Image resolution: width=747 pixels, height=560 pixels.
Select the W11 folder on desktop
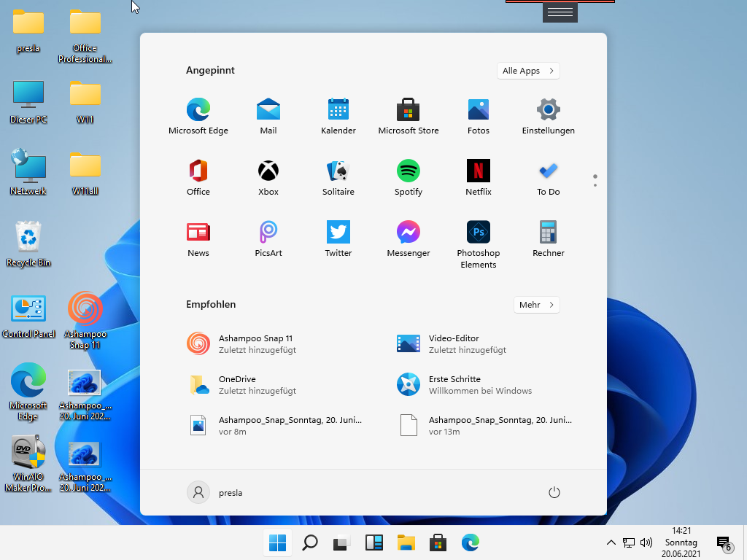85,102
